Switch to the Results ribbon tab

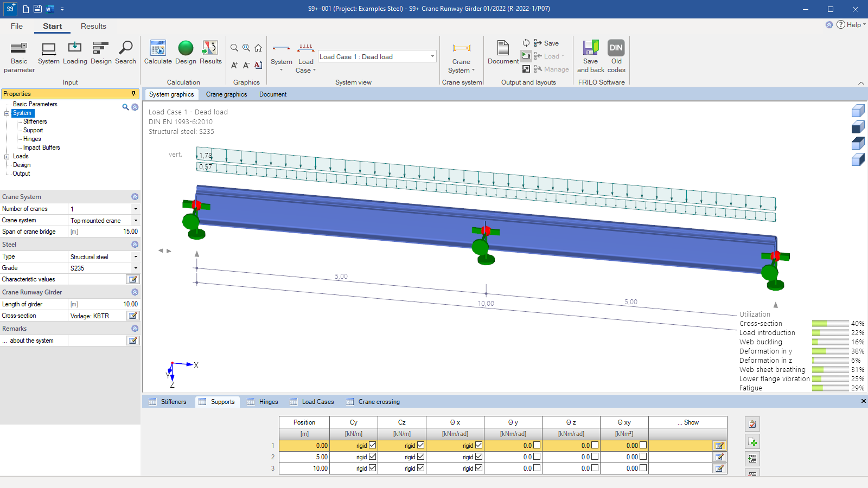tap(93, 26)
